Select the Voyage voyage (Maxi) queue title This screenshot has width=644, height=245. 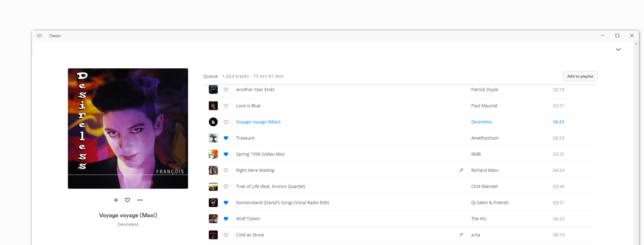tap(258, 122)
